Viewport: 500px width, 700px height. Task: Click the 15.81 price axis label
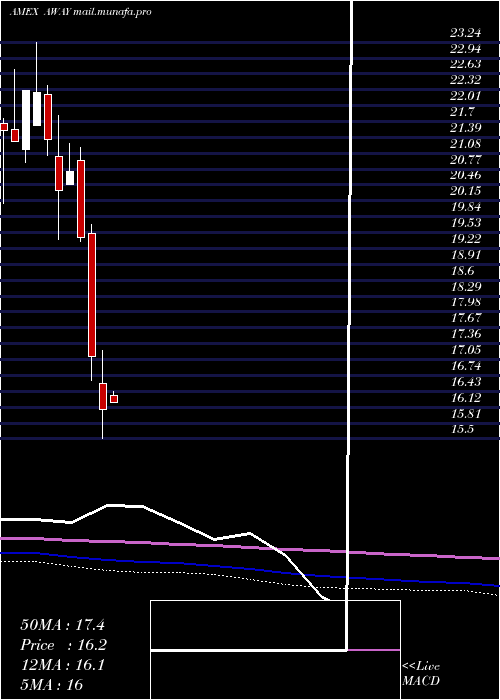point(465,413)
